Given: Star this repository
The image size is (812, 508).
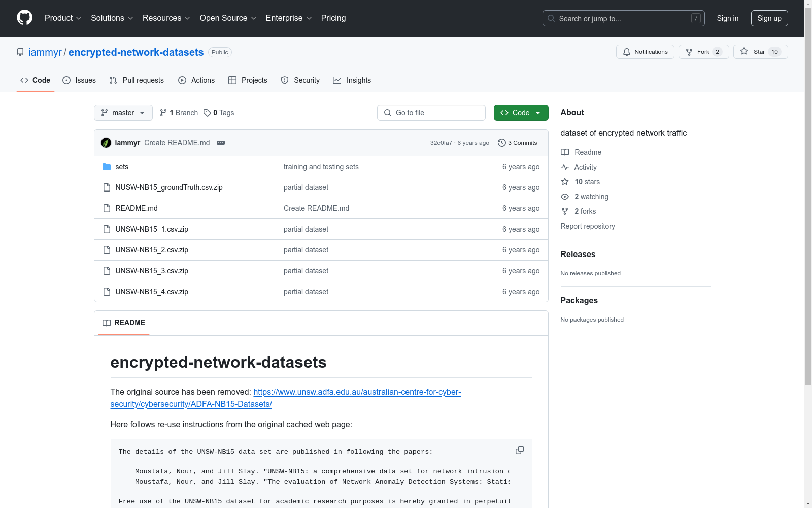Looking at the screenshot, I should [x=760, y=52].
